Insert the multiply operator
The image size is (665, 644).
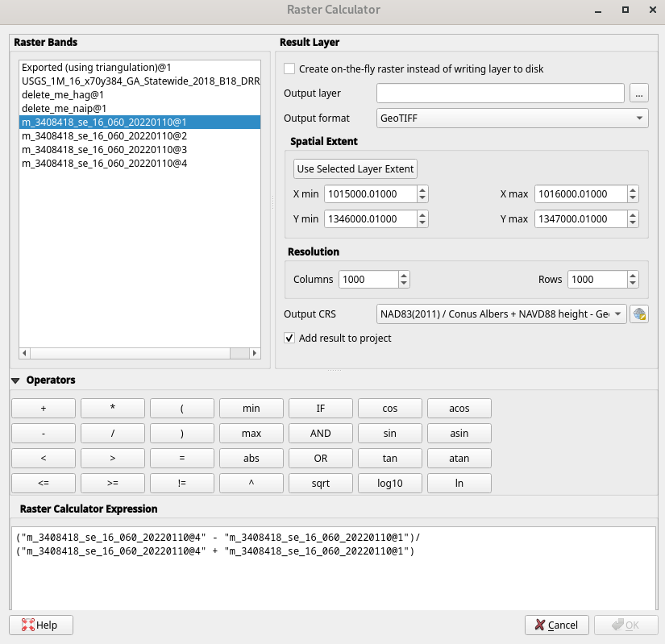coord(113,409)
